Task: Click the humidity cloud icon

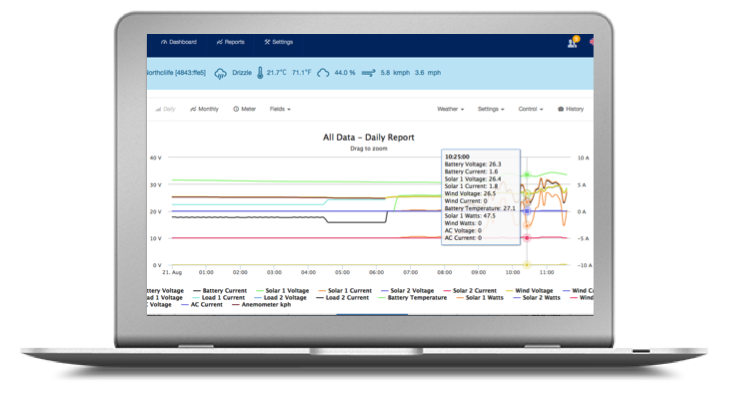Action: [x=322, y=73]
